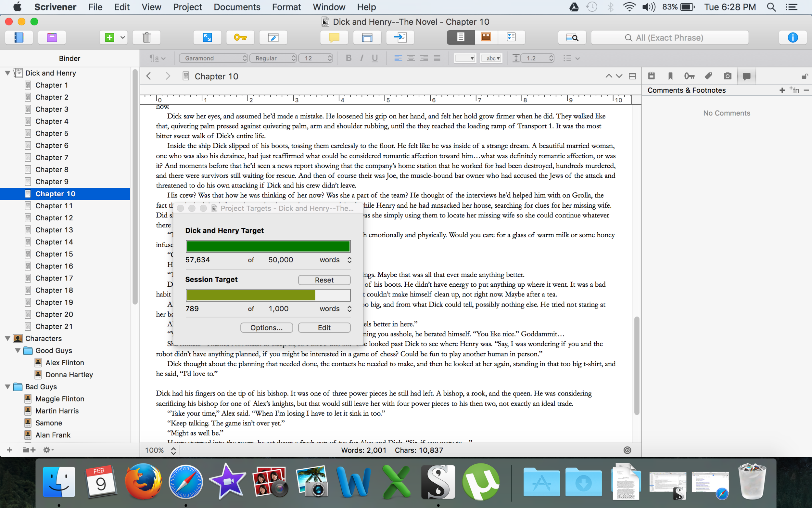812x508 pixels.
Task: Switch to Outliner view mode
Action: coord(511,37)
